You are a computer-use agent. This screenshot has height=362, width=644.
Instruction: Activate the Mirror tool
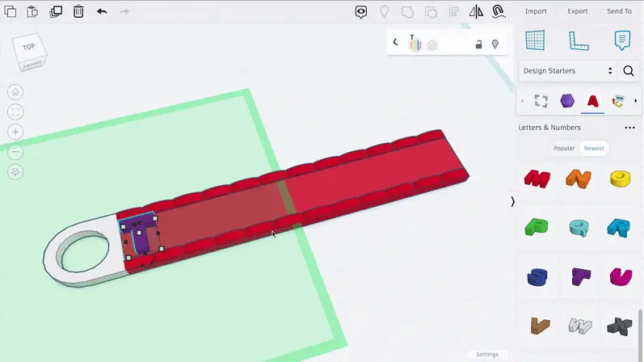click(476, 11)
